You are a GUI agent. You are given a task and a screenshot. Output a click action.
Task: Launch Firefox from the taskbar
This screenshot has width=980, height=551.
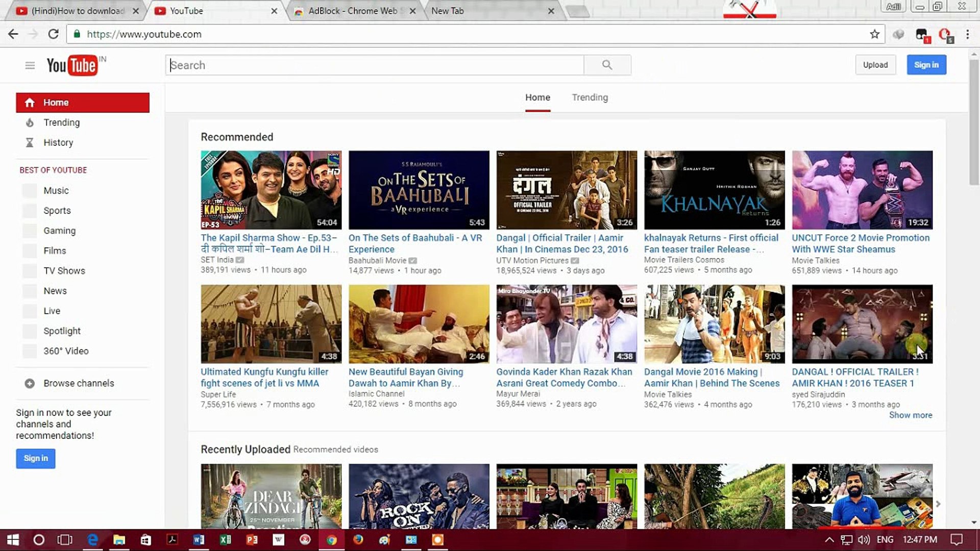coord(358,540)
